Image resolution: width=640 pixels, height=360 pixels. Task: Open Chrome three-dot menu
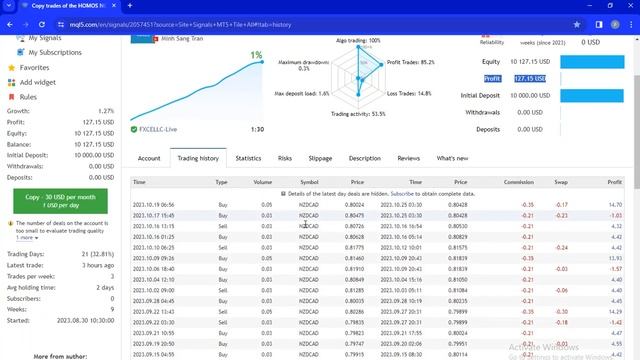coord(631,24)
